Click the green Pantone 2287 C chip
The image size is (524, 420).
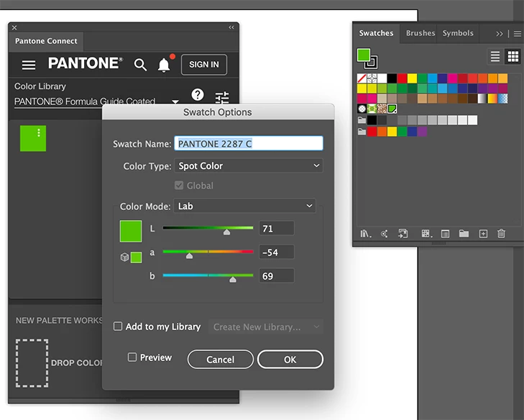click(x=33, y=138)
